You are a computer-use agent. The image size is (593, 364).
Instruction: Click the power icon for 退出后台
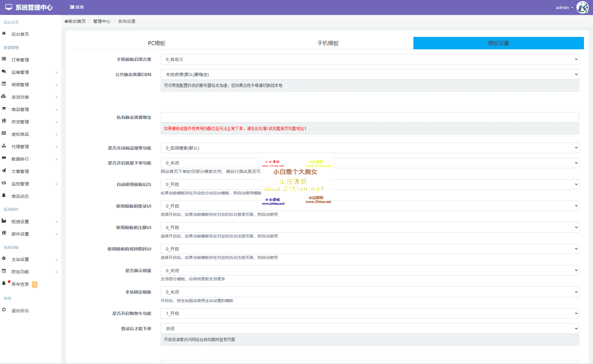4,310
